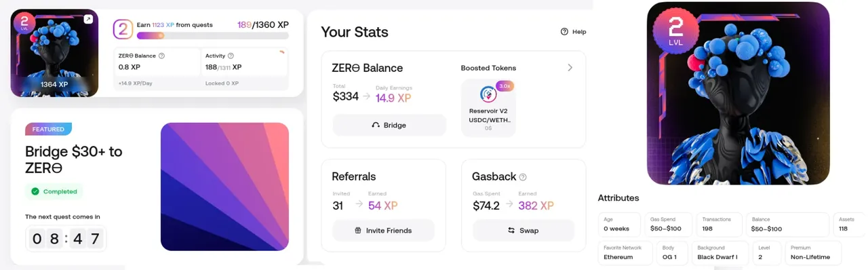Click the ZERO Balance info question mark
The height and width of the screenshot is (270, 868).
pos(161,56)
